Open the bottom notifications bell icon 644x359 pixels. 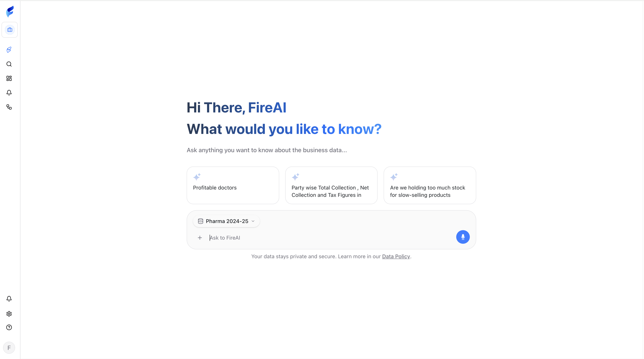[9, 299]
